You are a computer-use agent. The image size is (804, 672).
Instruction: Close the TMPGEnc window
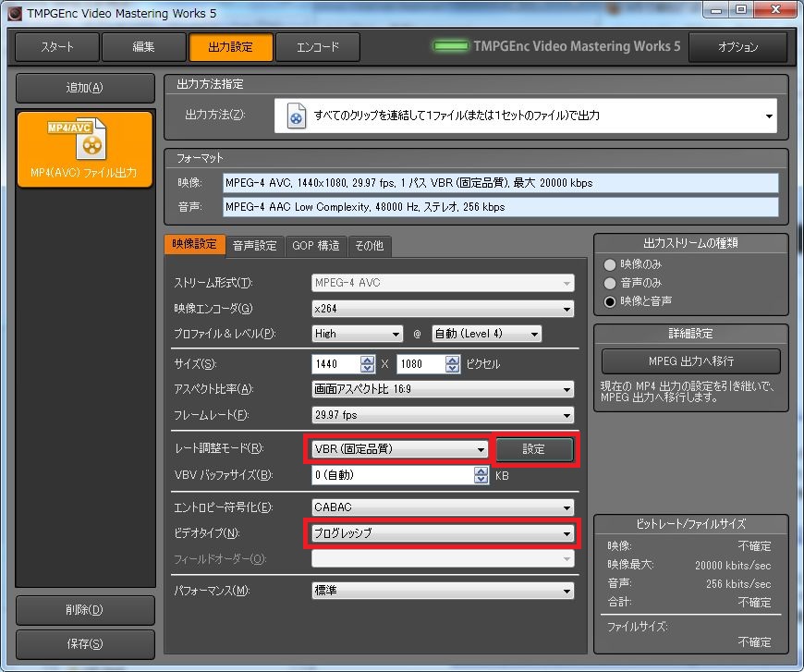pyautogui.click(x=775, y=10)
